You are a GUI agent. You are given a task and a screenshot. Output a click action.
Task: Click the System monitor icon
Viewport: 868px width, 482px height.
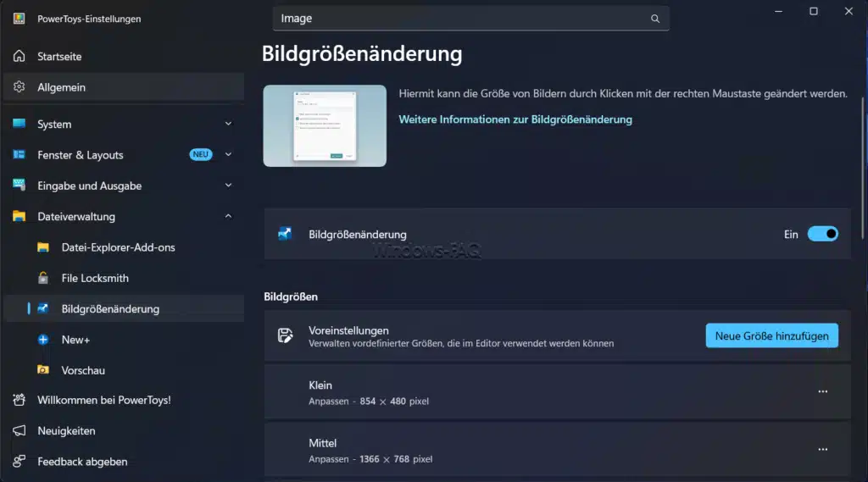click(19, 124)
